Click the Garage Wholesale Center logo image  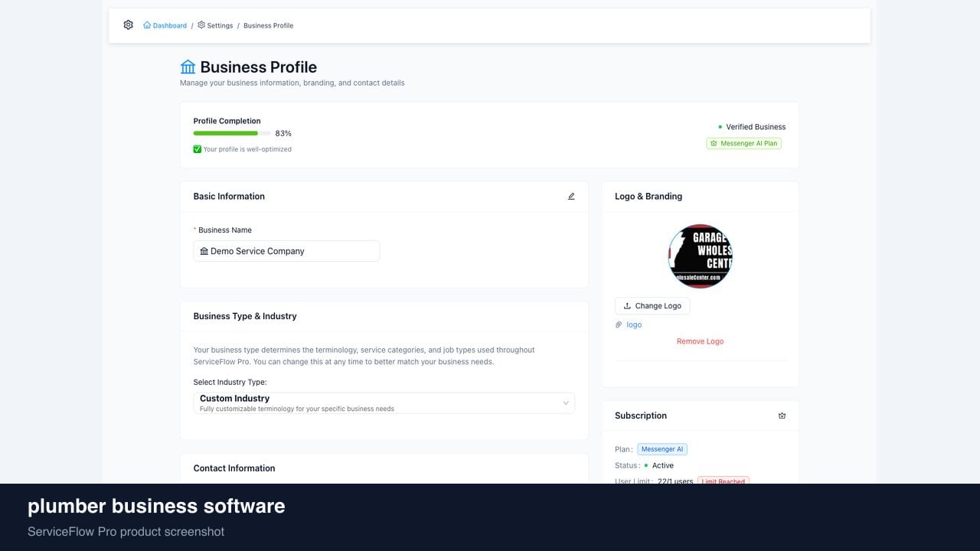(x=701, y=256)
